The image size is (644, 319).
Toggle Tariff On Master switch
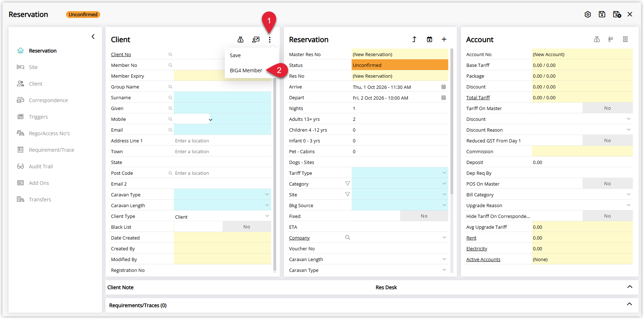coord(607,108)
